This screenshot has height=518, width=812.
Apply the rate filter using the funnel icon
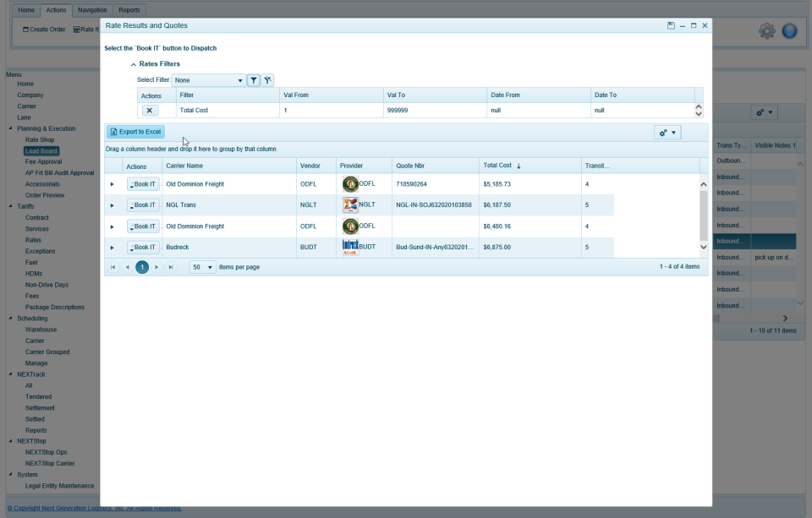(254, 79)
